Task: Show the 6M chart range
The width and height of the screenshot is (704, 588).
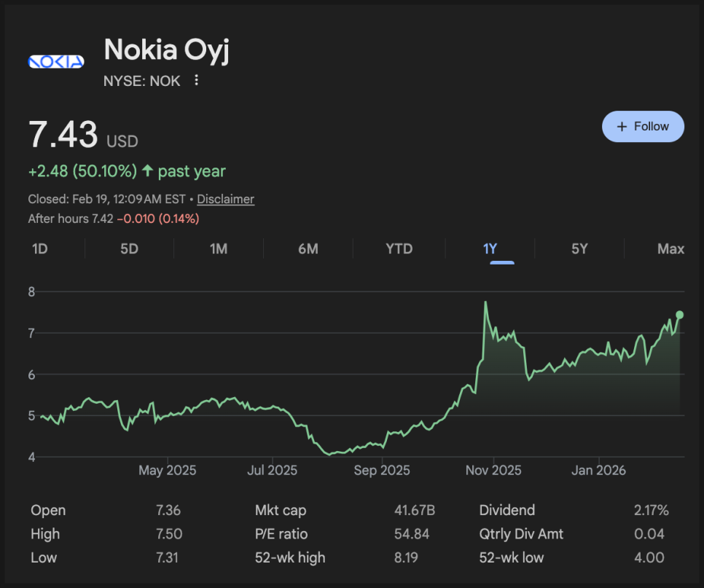Action: (308, 249)
